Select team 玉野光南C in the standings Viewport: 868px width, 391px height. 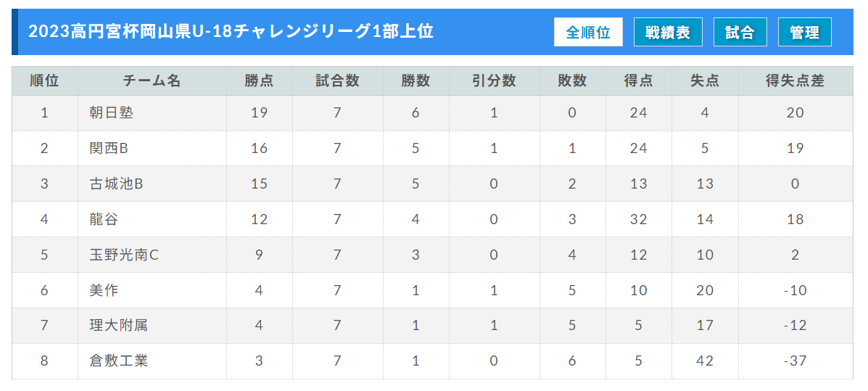pyautogui.click(x=124, y=255)
